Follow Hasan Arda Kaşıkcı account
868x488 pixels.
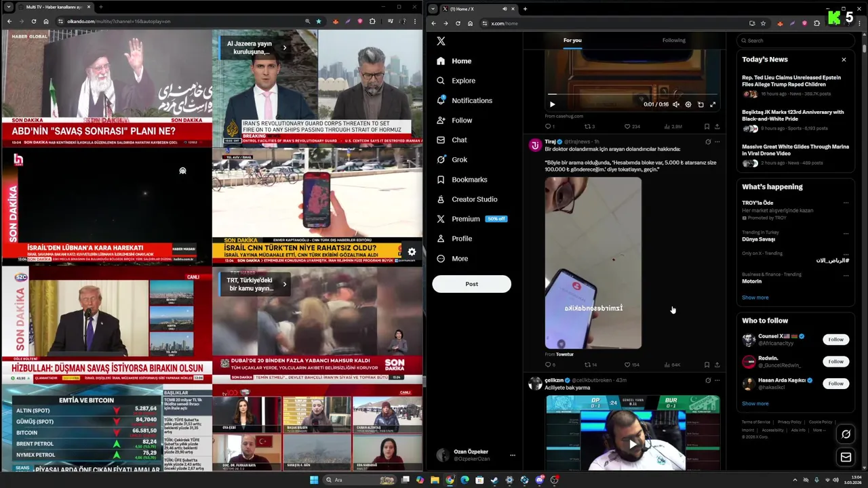pyautogui.click(x=835, y=384)
